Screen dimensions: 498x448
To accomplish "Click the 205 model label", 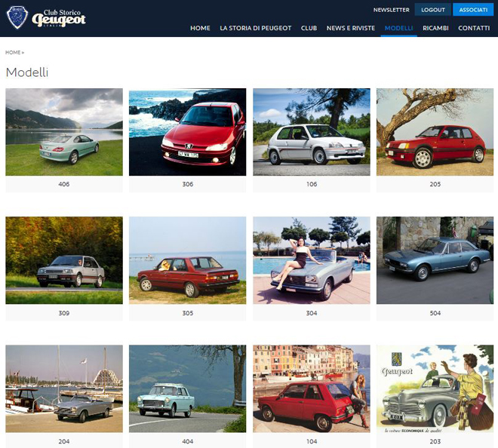I will (x=435, y=184).
